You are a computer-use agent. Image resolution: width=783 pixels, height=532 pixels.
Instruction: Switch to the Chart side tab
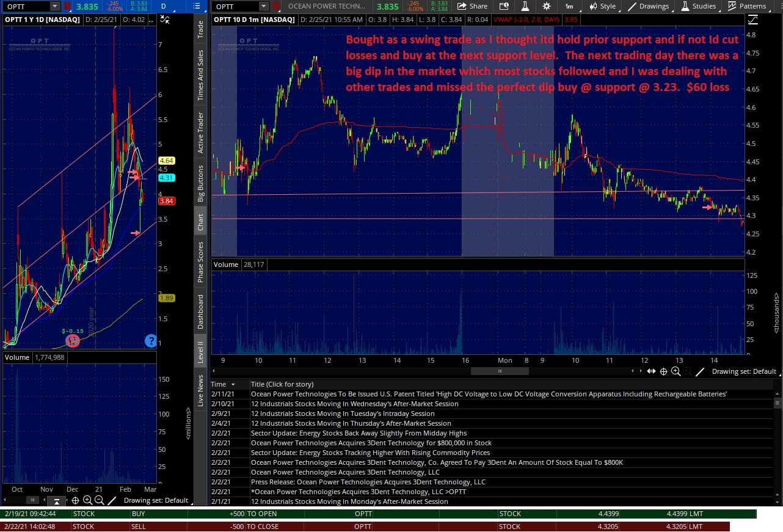coord(200,222)
